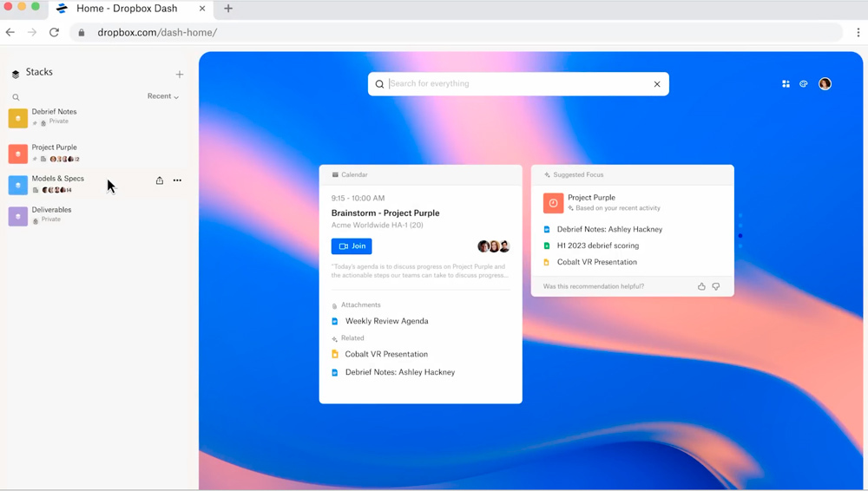Click the magnifier icon in search bar
This screenshot has height=491, width=868.
(x=379, y=84)
